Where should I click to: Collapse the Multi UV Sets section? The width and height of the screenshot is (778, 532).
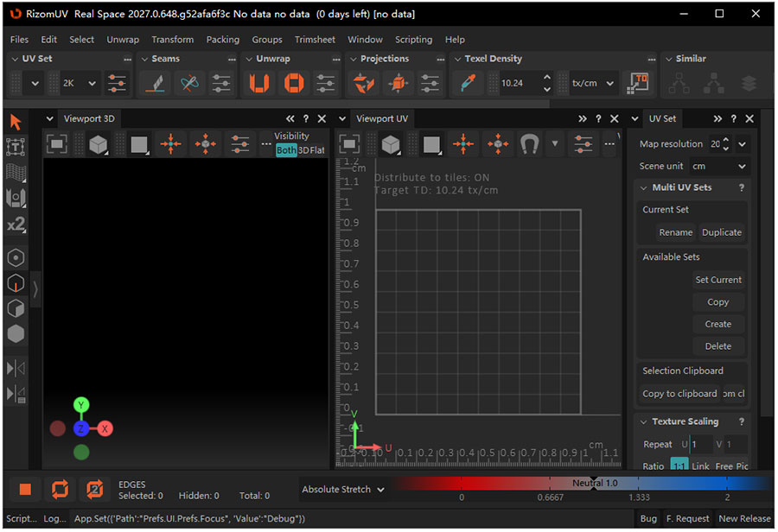point(643,188)
